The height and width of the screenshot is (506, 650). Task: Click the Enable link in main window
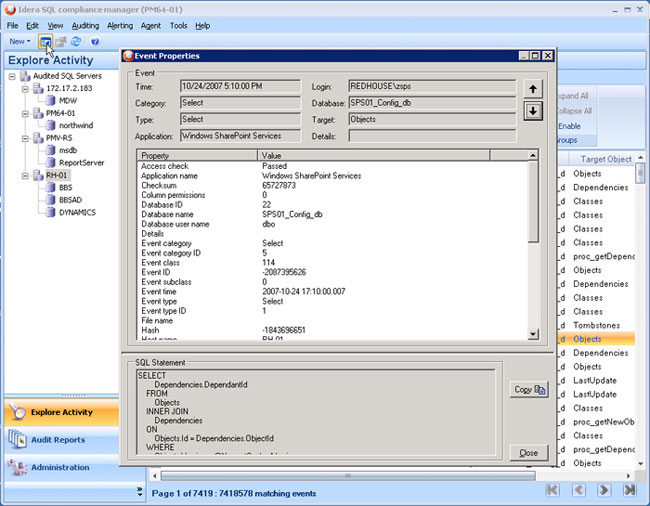[569, 126]
